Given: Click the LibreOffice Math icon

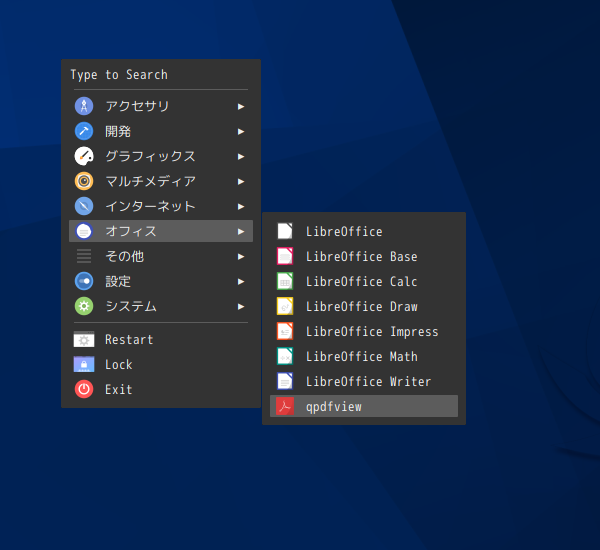Looking at the screenshot, I should click(285, 356).
